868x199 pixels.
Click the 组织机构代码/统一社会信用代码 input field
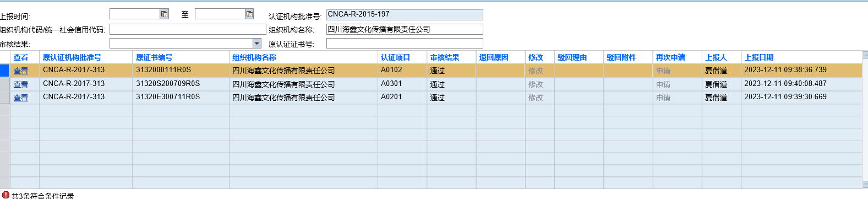click(188, 29)
